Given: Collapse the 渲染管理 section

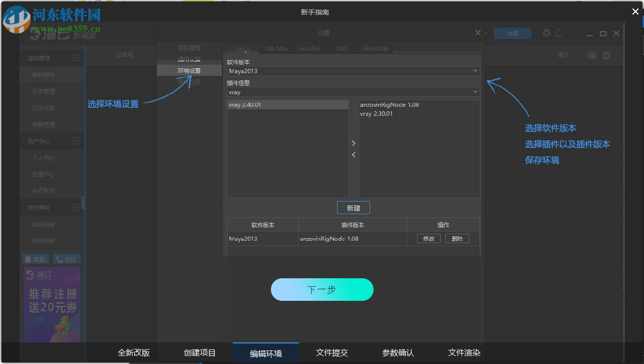Looking at the screenshot, I should pos(76,57).
